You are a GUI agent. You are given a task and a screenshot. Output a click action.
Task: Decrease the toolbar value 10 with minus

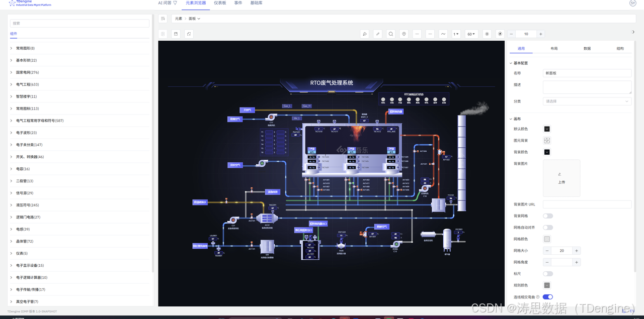pos(511,34)
